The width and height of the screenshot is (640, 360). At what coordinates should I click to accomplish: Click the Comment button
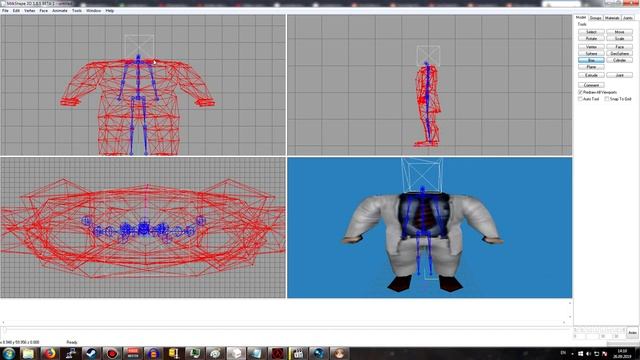click(591, 85)
